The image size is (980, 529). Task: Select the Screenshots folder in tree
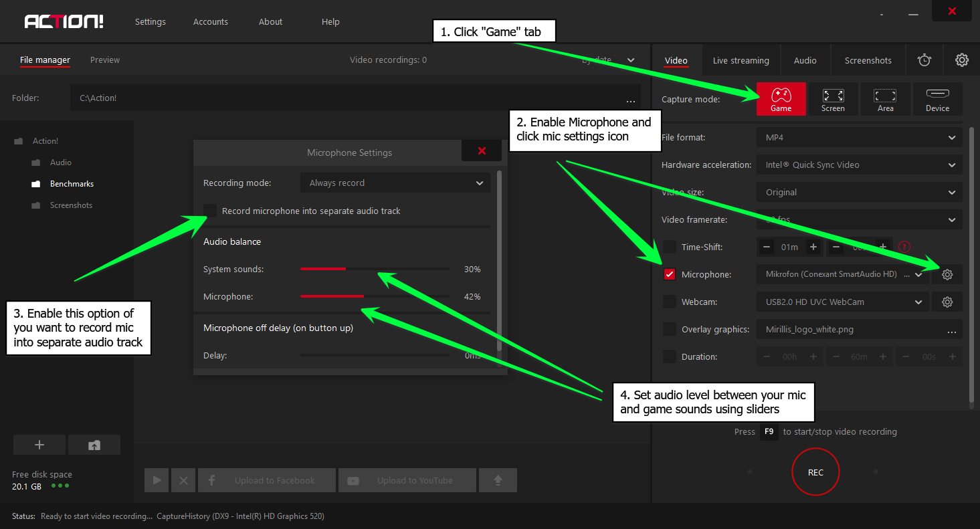(71, 205)
